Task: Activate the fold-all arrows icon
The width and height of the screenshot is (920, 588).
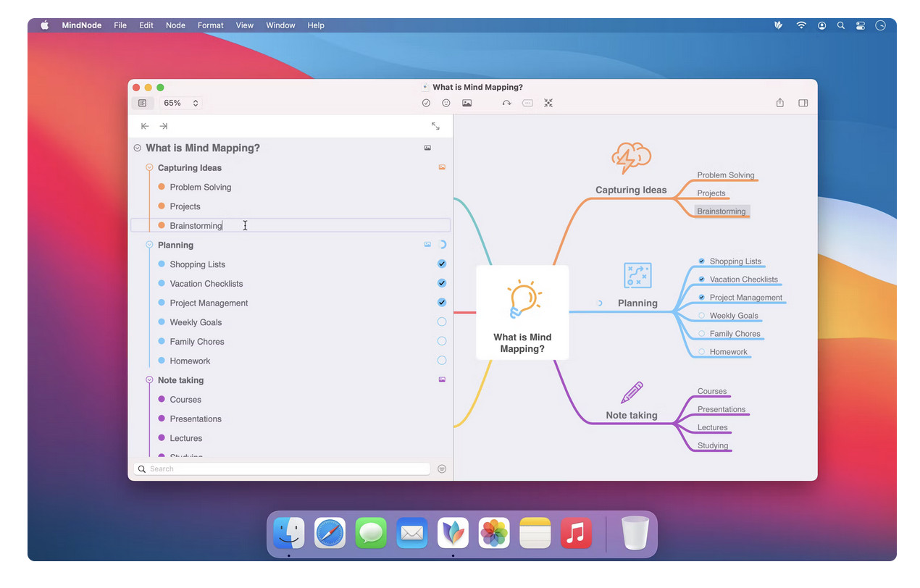Action: tap(548, 103)
